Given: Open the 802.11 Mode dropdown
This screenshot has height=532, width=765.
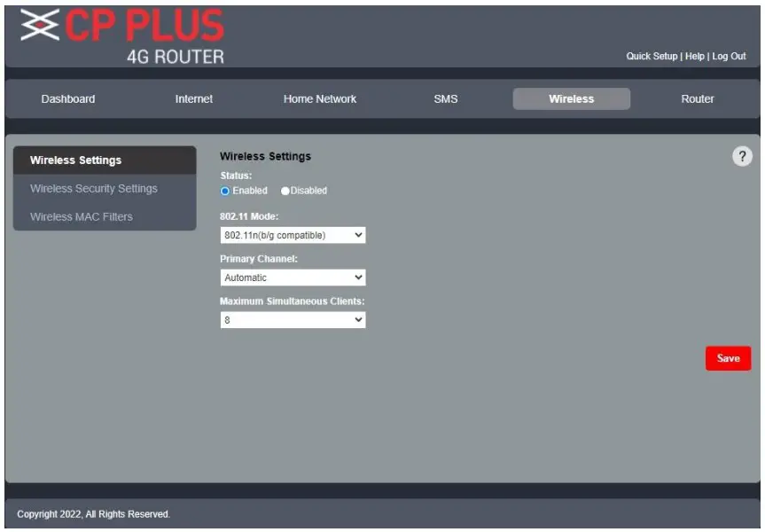Looking at the screenshot, I should pyautogui.click(x=293, y=235).
